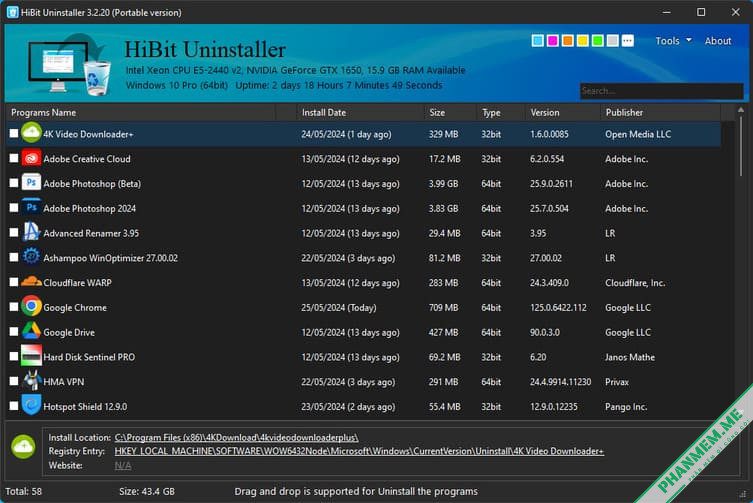
Task: Enable the Cloudflare WARP checkbox
Action: click(14, 282)
